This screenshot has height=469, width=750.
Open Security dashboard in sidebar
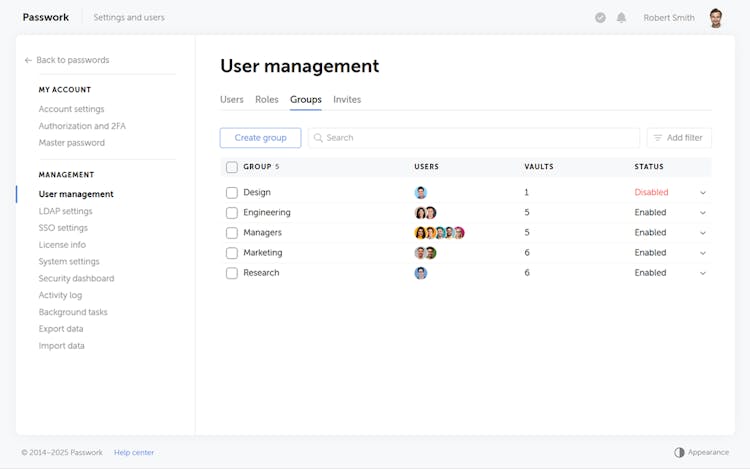[x=76, y=278]
